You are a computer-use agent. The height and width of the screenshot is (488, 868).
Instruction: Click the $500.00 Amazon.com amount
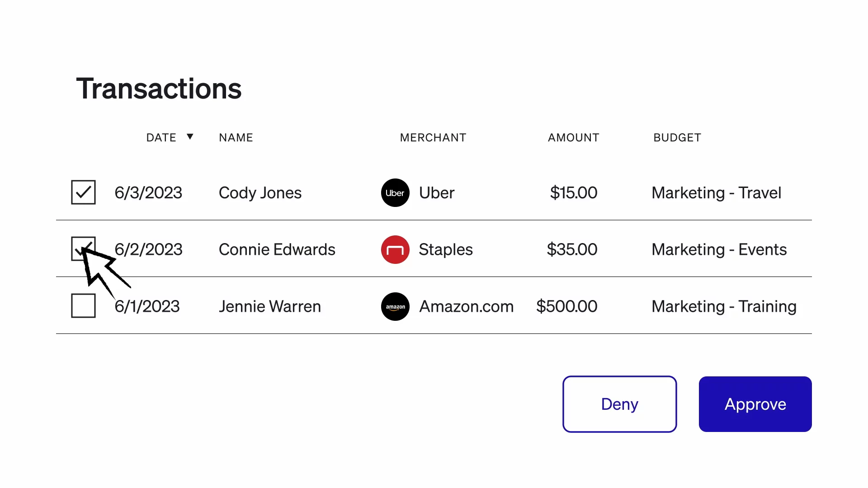coord(566,307)
